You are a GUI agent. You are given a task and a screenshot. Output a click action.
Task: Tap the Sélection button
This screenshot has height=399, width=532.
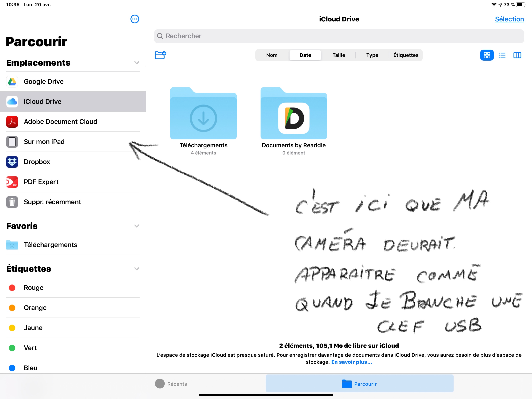point(509,19)
